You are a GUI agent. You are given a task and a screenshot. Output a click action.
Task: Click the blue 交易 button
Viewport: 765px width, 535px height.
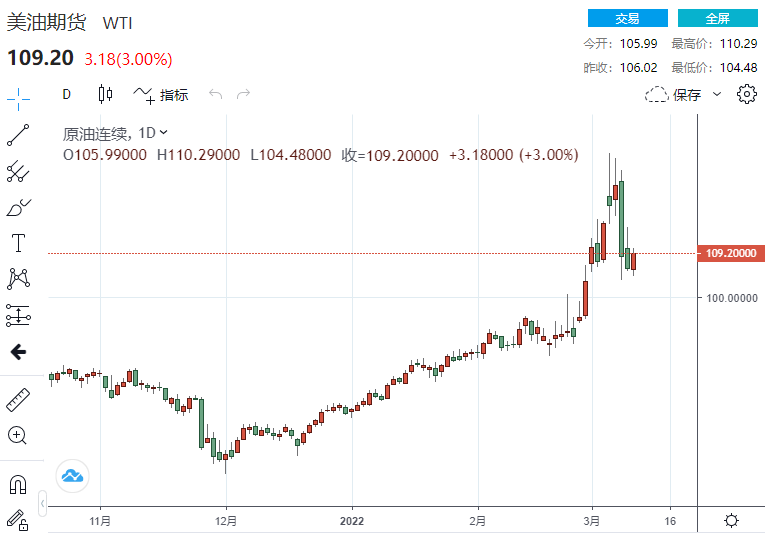coord(627,18)
